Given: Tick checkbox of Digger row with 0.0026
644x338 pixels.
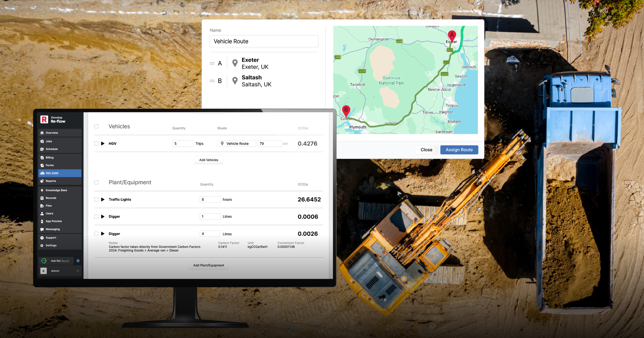Looking at the screenshot, I should click(x=97, y=234).
